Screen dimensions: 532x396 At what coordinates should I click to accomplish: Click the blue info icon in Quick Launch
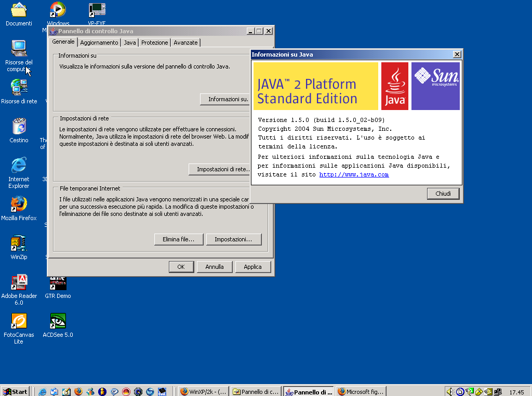(x=102, y=392)
